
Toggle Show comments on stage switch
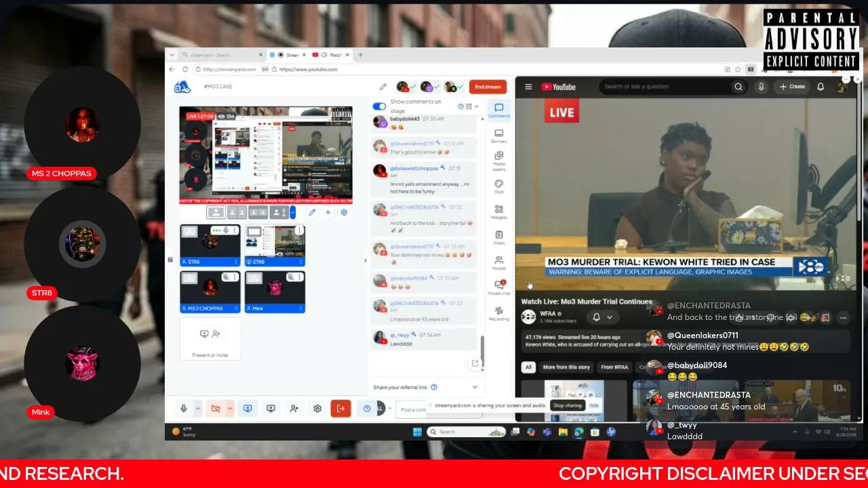click(379, 106)
